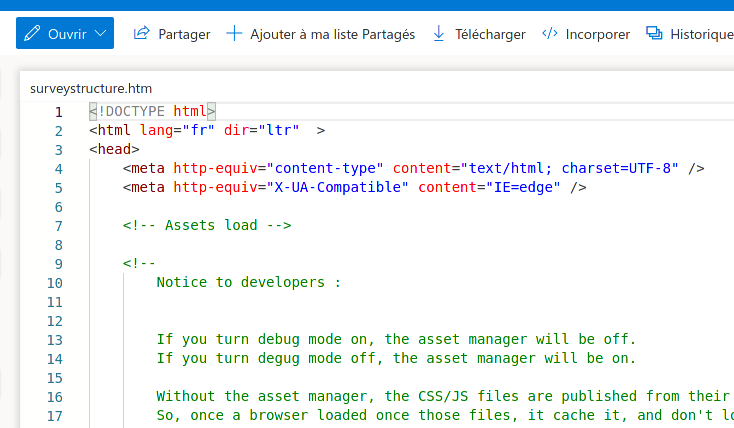
Task: Select the Partager text in the toolbar
Action: [x=184, y=34]
